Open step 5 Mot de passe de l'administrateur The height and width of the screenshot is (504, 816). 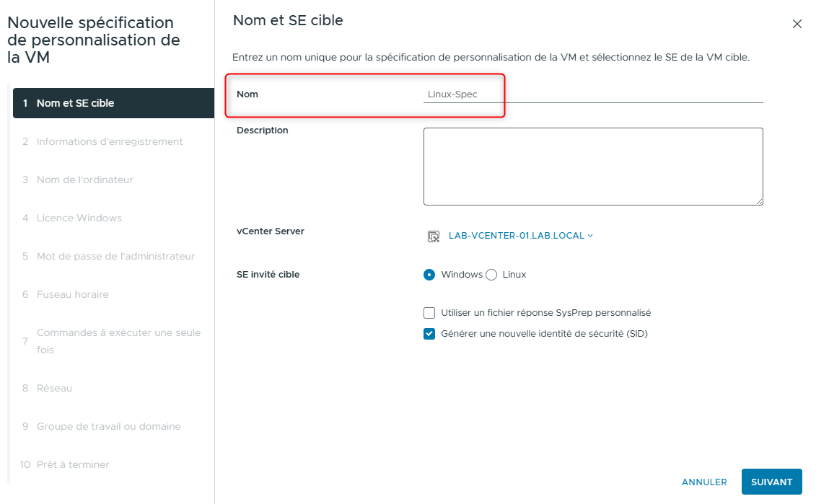[115, 256]
